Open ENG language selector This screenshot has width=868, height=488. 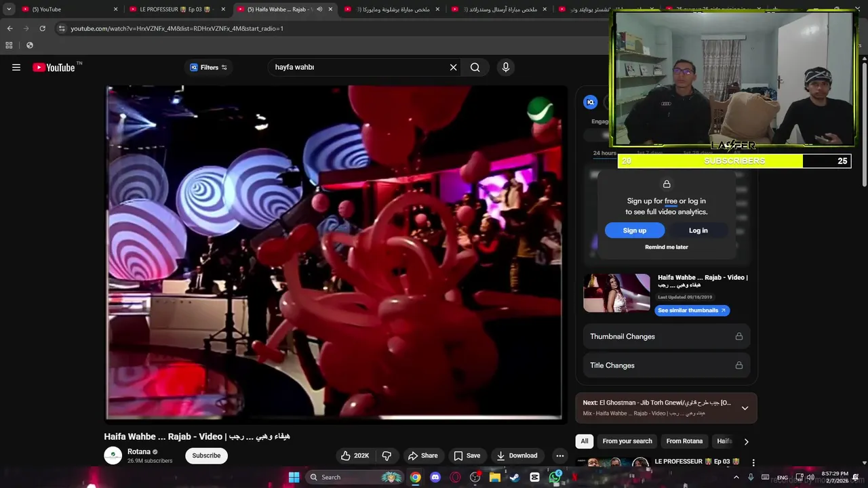tap(783, 477)
